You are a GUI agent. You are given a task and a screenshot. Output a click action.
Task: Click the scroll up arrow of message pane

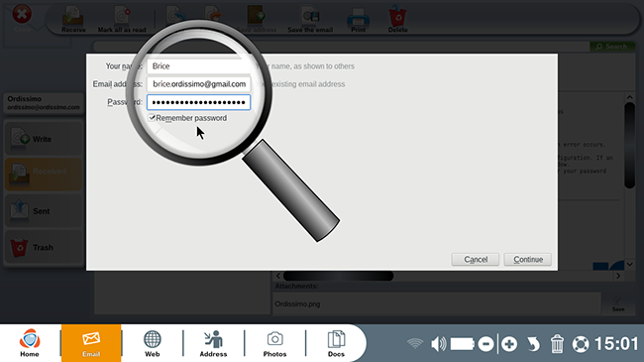[x=629, y=97]
